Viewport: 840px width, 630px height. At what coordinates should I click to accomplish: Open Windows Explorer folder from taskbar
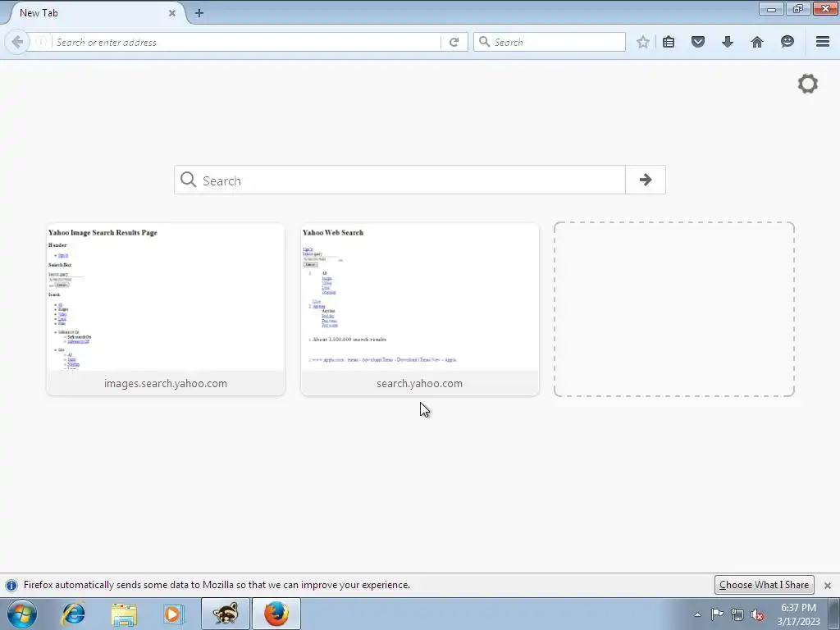point(124,614)
